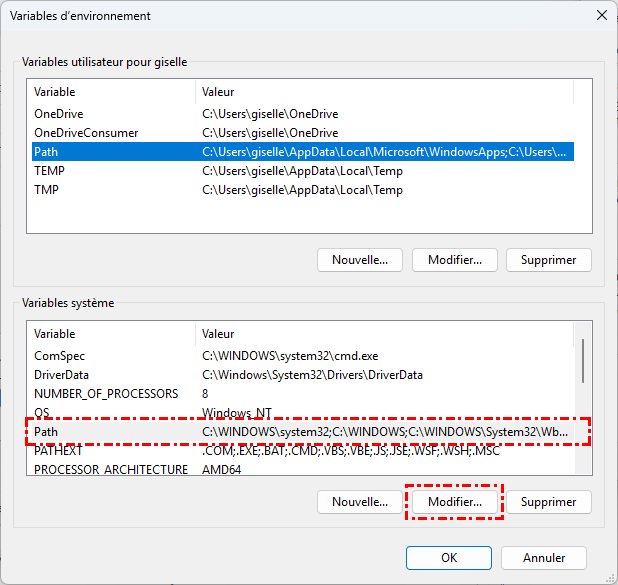Confirm changes with the OK button

tap(448, 558)
